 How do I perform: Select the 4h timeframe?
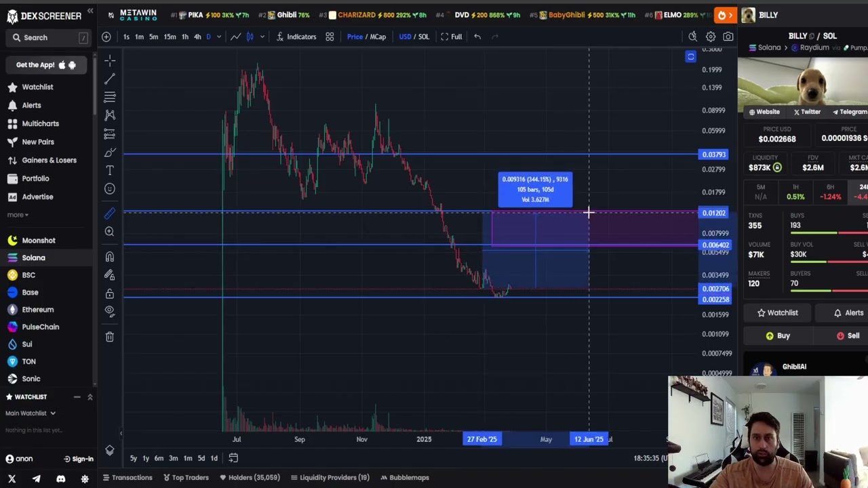(197, 37)
